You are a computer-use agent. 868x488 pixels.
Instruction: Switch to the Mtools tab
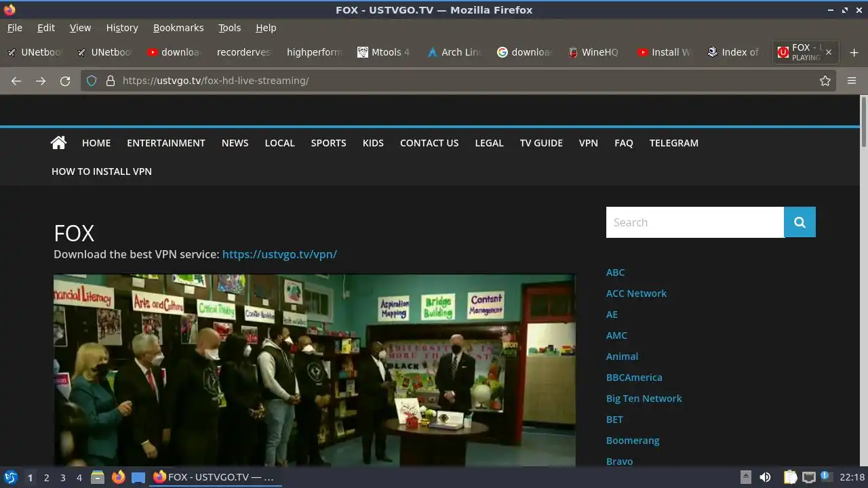click(384, 52)
